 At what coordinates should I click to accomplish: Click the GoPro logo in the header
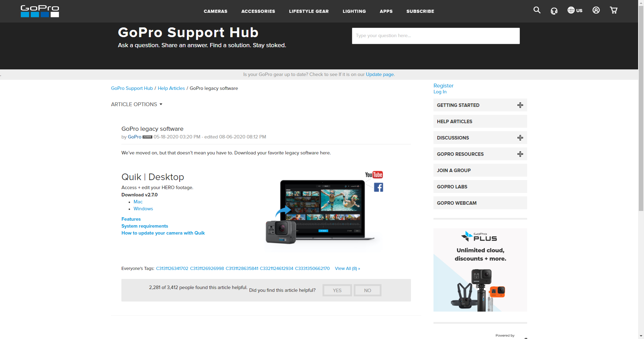point(40,11)
